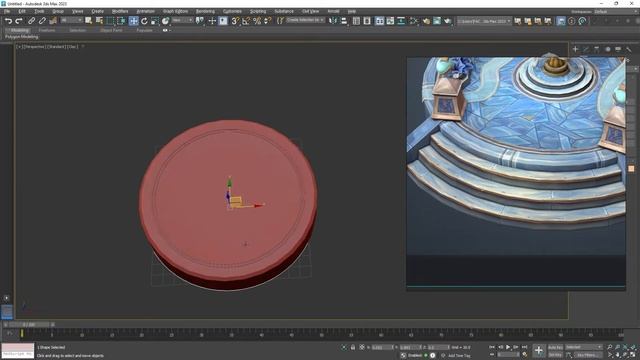
Task: Open the Workspaces Default dropdown
Action: pyautogui.click(x=616, y=11)
